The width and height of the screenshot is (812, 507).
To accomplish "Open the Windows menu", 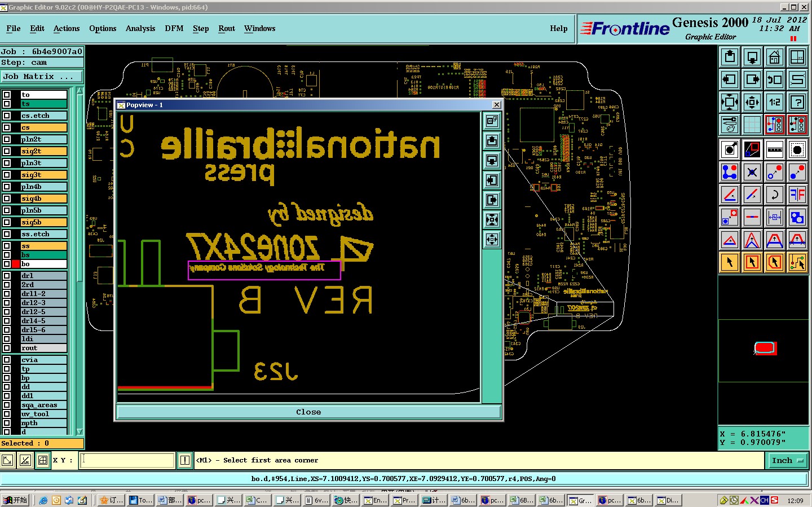I will (x=259, y=29).
